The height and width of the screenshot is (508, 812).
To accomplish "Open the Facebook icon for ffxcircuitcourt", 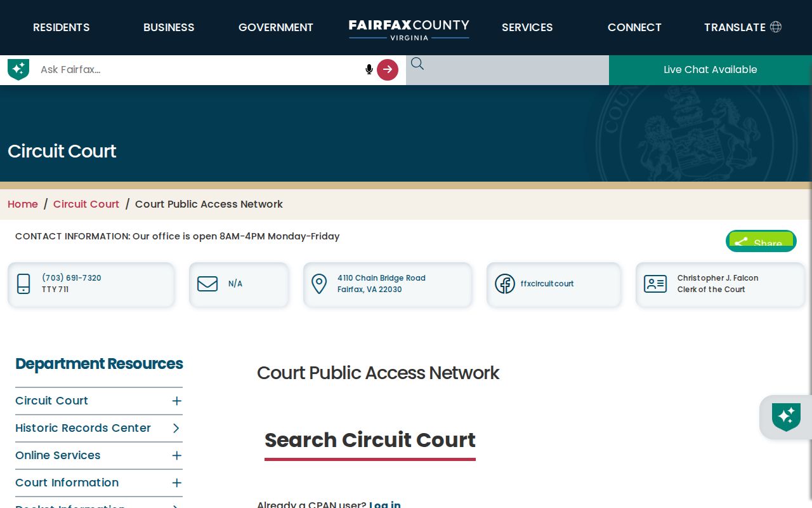I will pyautogui.click(x=505, y=284).
